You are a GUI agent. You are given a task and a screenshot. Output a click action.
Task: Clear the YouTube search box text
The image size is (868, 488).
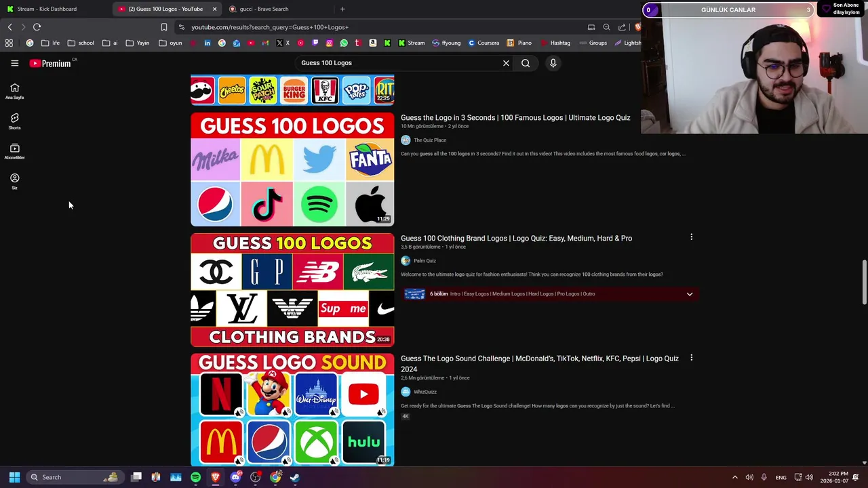[x=506, y=63]
